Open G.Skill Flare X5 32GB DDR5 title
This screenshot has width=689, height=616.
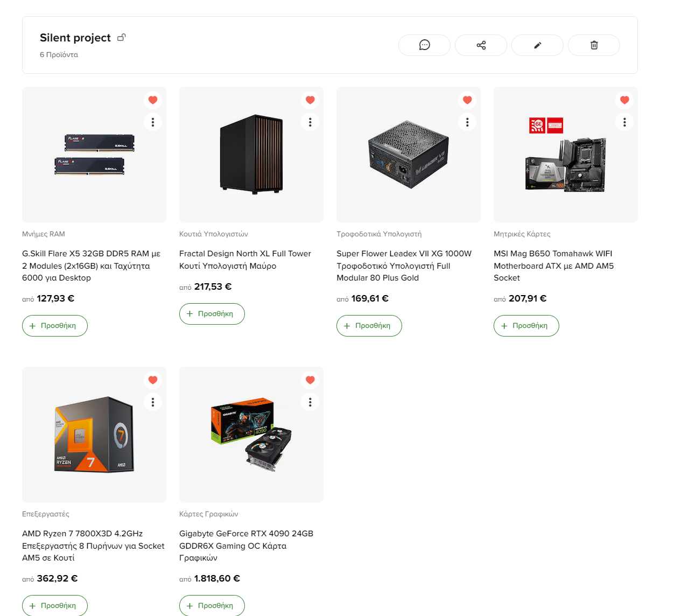click(92, 265)
